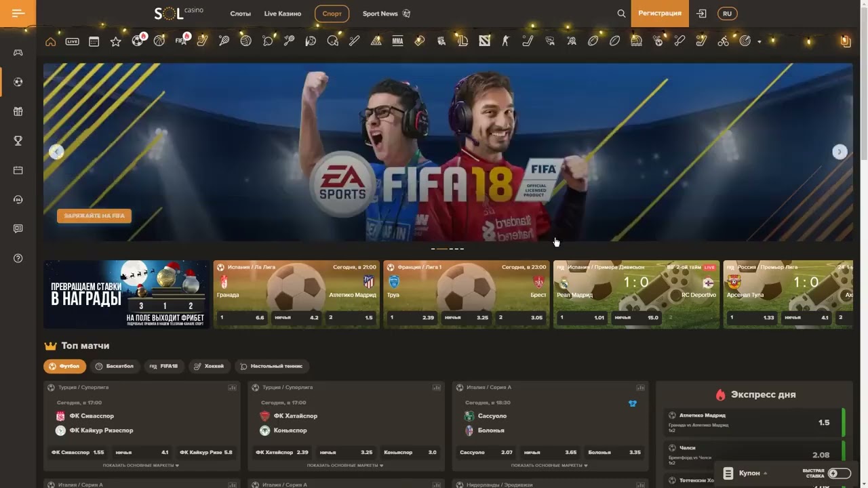
Task: Select the LIVE events icon
Action: [72, 41]
